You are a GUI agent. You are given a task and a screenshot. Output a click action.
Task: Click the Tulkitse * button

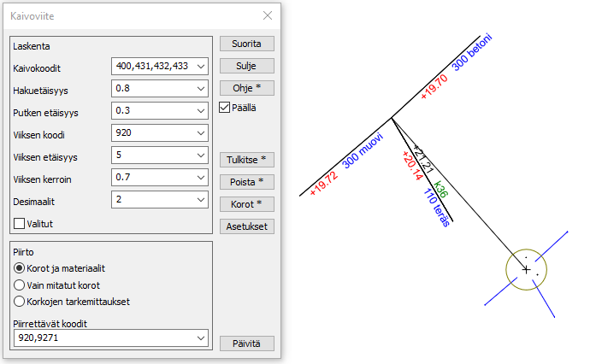247,160
